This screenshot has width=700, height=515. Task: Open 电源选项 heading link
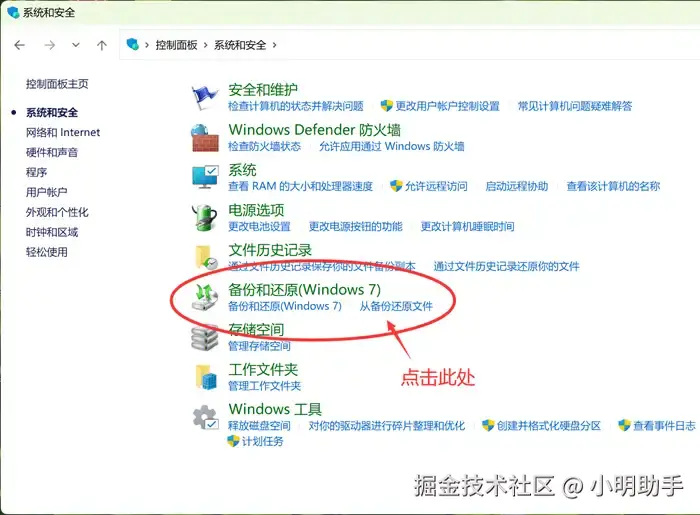(256, 210)
